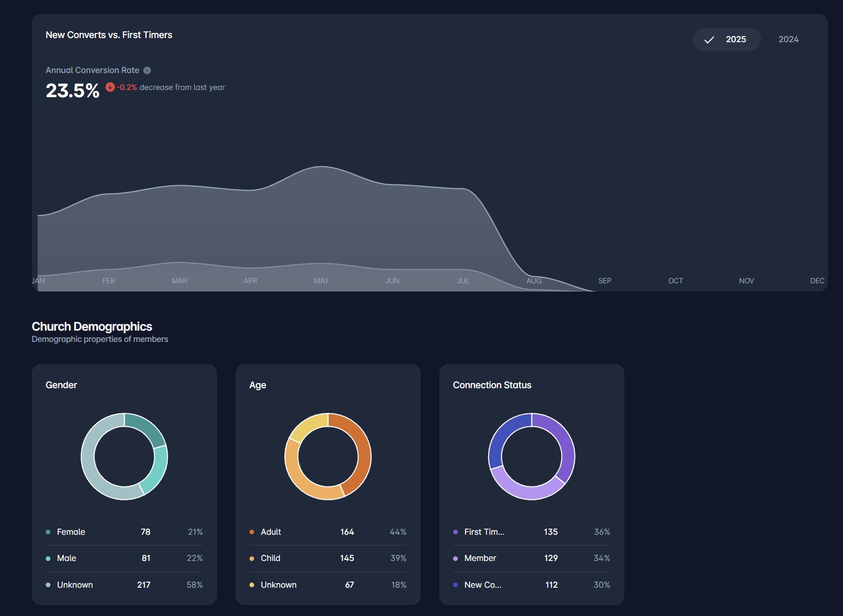Viewport: 843px width, 616px height.
Task: Toggle the Male series in Gender legend
Action: tap(66, 558)
